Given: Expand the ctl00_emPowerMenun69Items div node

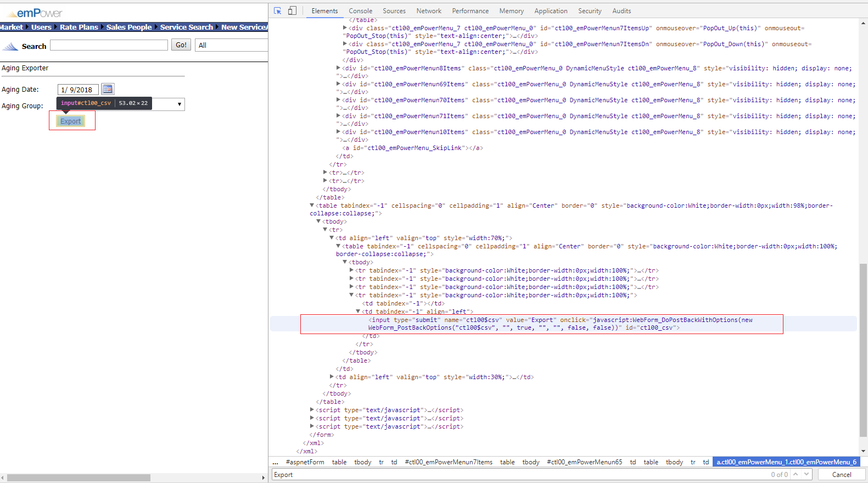Looking at the screenshot, I should (338, 84).
